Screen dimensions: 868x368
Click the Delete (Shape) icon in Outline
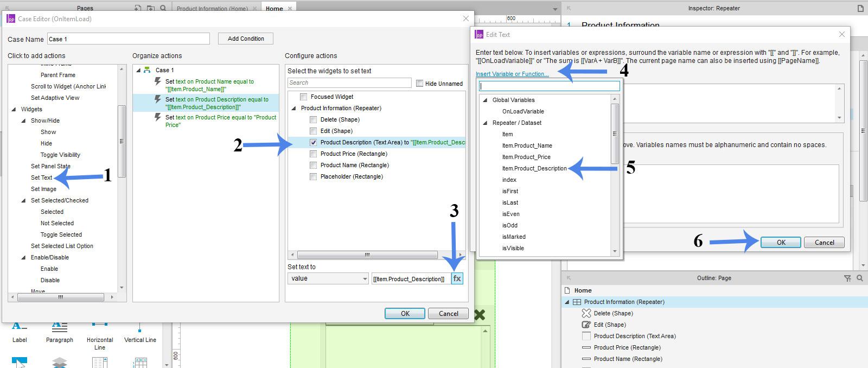point(586,313)
